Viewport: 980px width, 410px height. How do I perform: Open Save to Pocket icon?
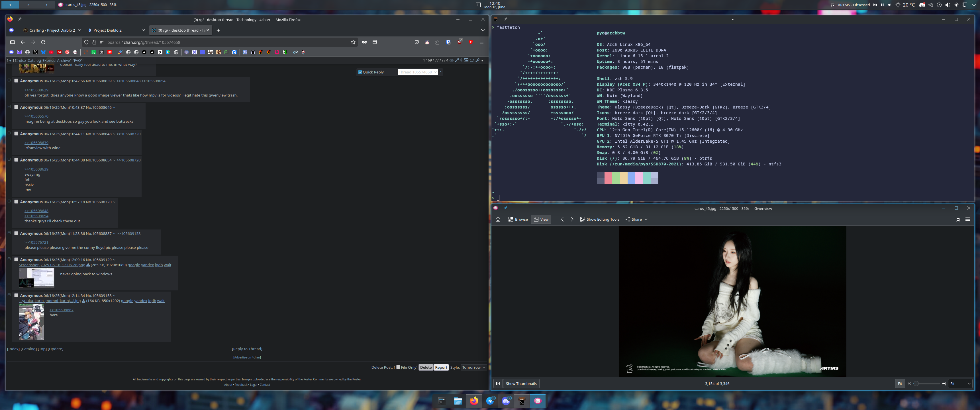coord(416,42)
